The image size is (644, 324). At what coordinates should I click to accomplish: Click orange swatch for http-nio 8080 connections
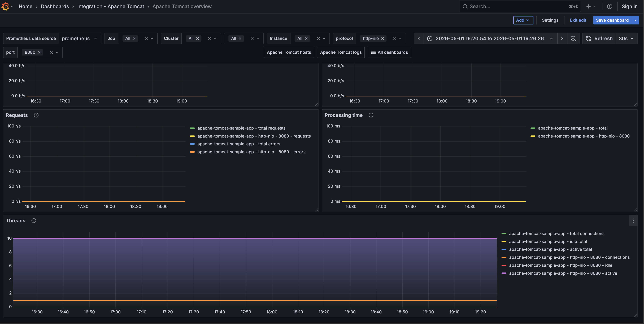click(504, 257)
